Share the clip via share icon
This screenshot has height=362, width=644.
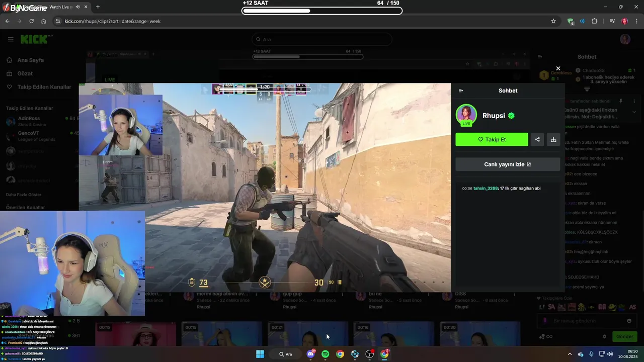tap(537, 140)
